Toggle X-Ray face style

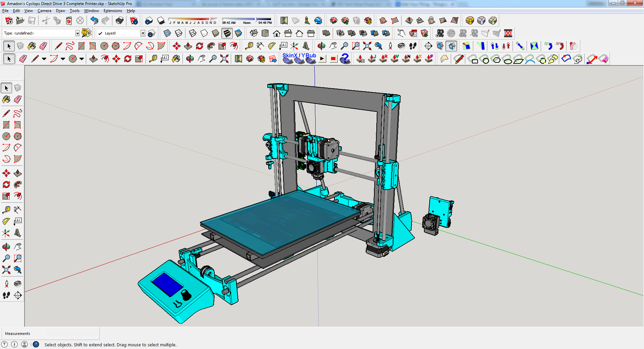(x=167, y=33)
